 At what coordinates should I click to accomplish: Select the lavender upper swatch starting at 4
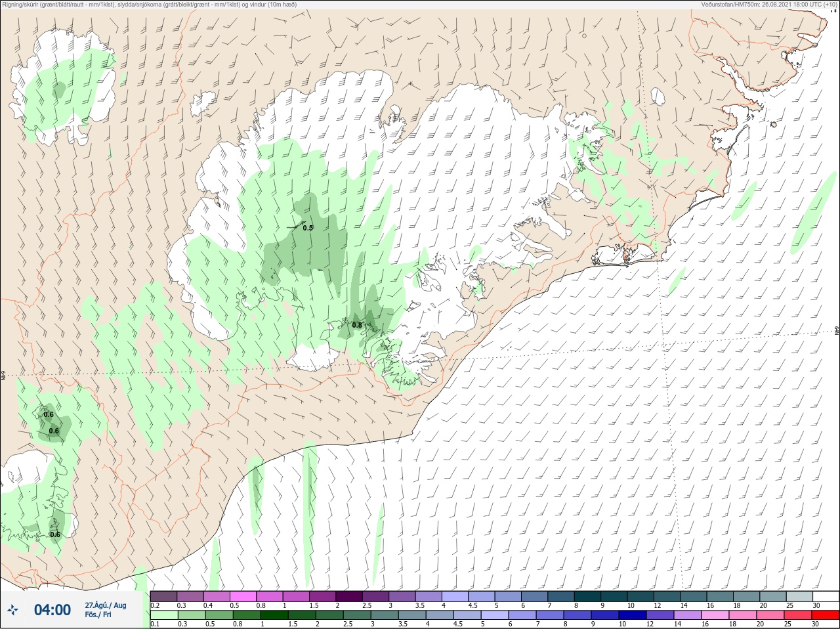point(456,597)
